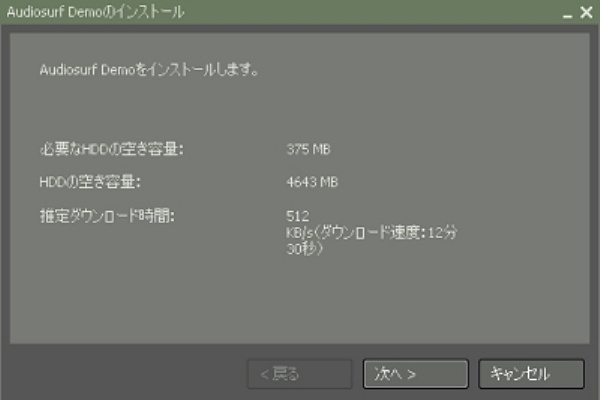
Task: Cancel installation via キャンセル button
Action: point(531,374)
